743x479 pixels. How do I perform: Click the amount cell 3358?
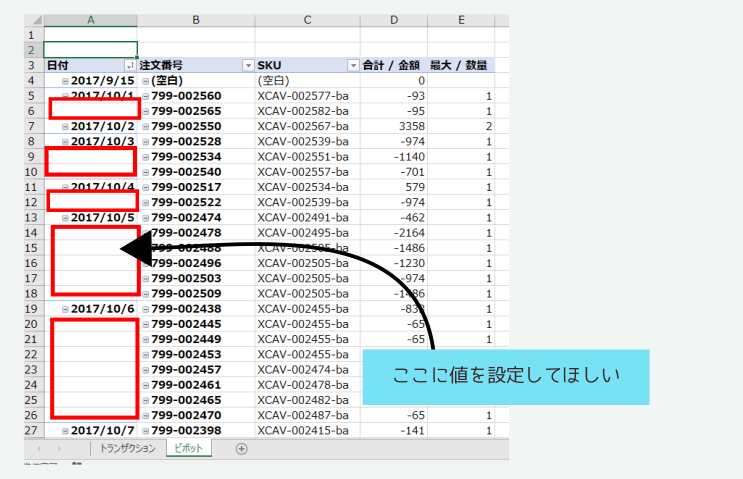(x=394, y=127)
